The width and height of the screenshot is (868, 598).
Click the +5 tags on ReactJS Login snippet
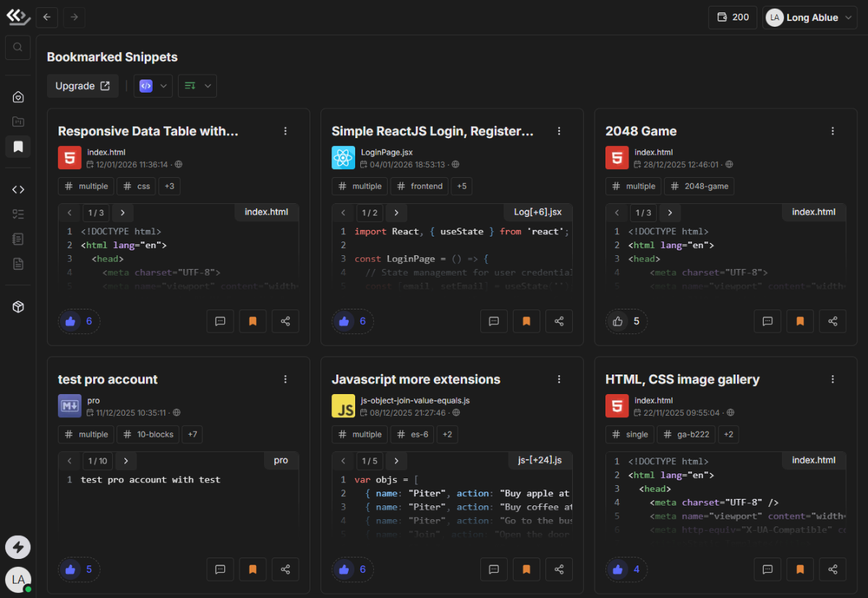[x=461, y=187]
